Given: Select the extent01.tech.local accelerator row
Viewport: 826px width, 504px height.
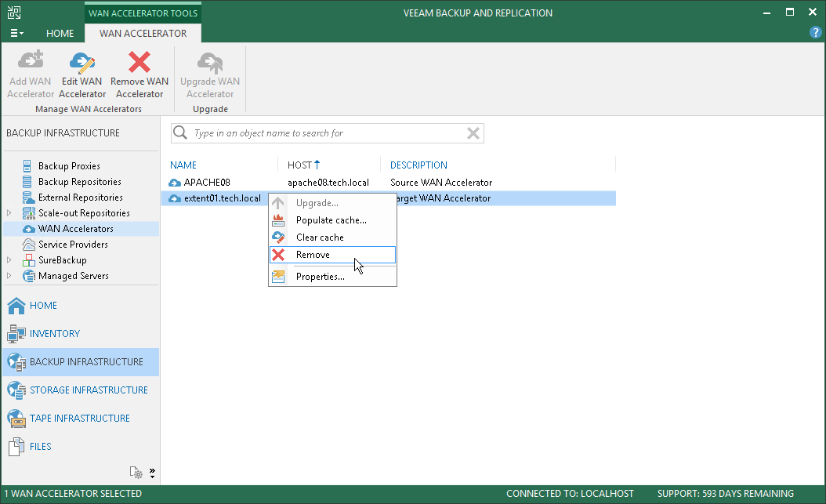Looking at the screenshot, I should (388, 198).
